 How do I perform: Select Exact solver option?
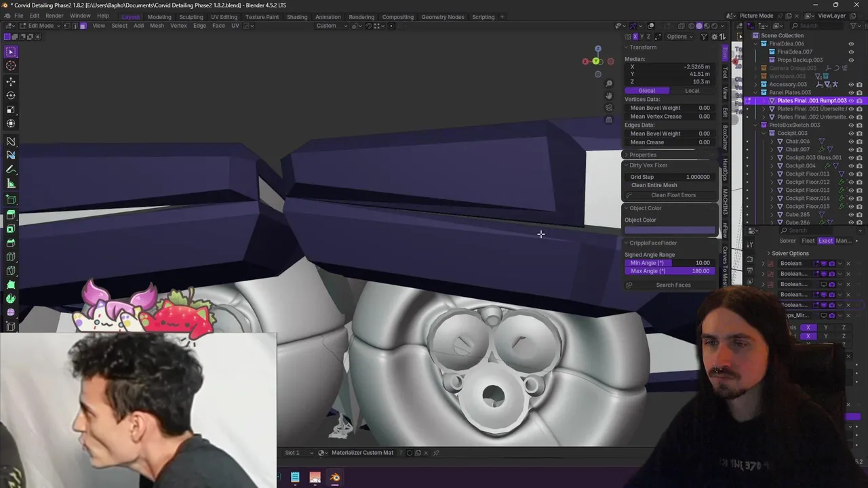click(x=825, y=241)
